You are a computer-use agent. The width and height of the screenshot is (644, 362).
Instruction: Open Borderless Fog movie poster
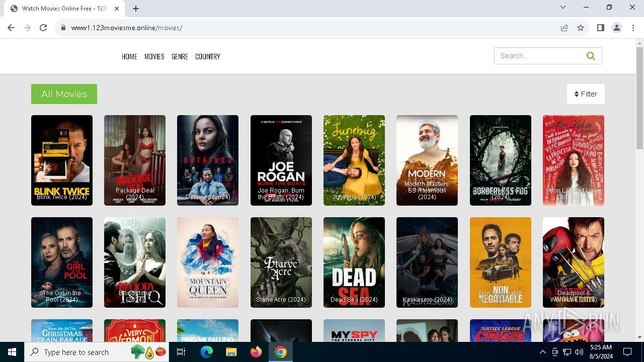501,160
